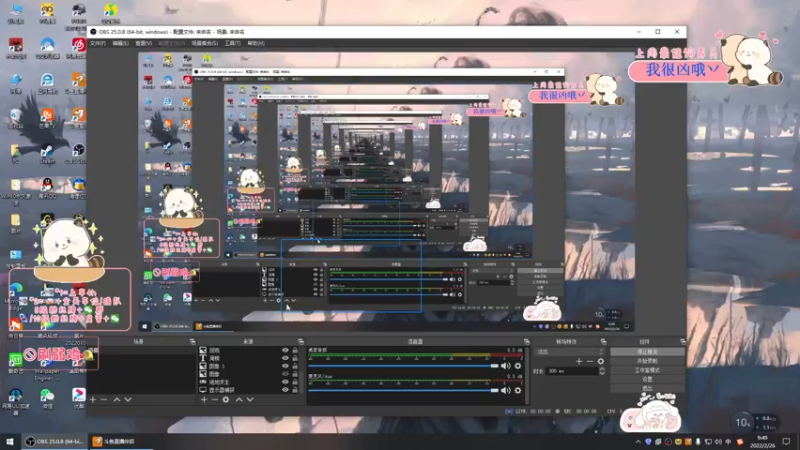The image size is (800, 450).
Task: Click the taskbar clock showing 2022/2/26
Action: click(762, 441)
